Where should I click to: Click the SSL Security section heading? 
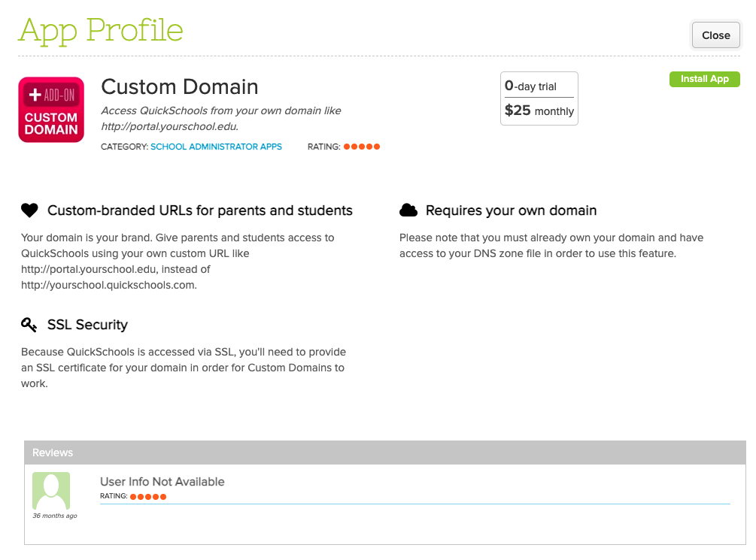coord(87,325)
